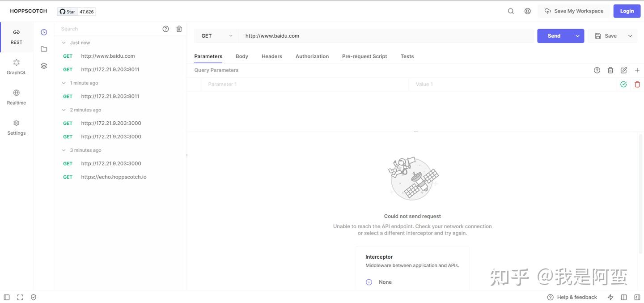Open the Collections panel folder icon

pyautogui.click(x=43, y=49)
